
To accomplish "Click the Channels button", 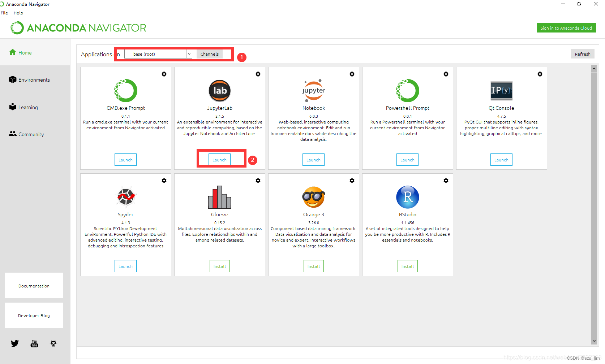I will [x=210, y=54].
